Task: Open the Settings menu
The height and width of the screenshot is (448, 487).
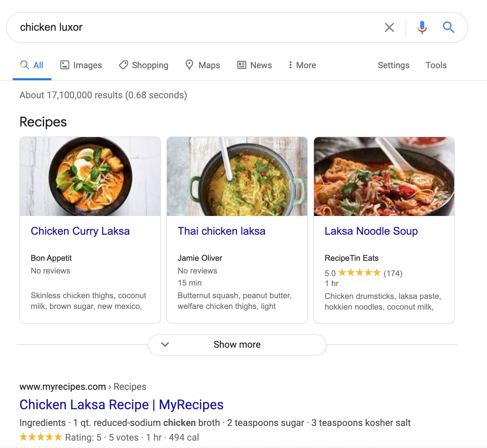Action: coord(393,65)
